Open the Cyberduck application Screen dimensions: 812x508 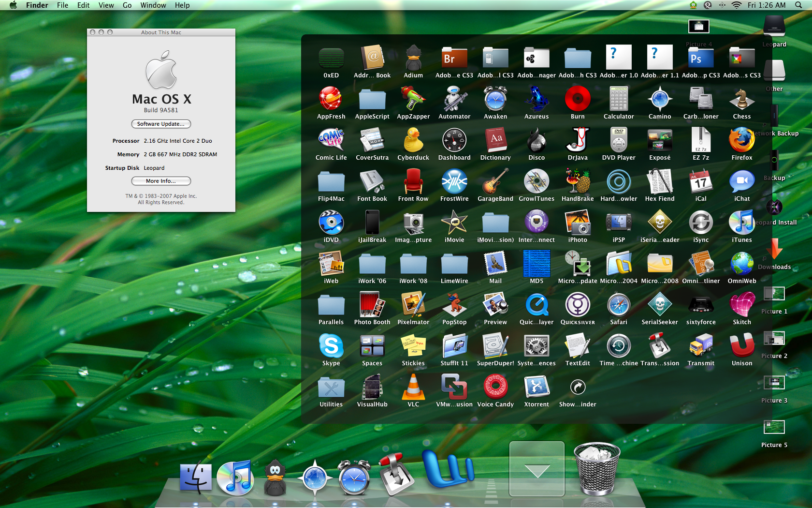coord(413,141)
